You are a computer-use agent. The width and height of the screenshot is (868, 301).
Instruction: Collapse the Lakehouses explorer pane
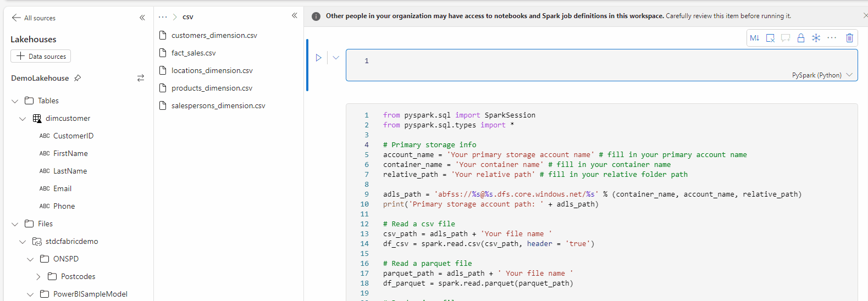[x=142, y=18]
